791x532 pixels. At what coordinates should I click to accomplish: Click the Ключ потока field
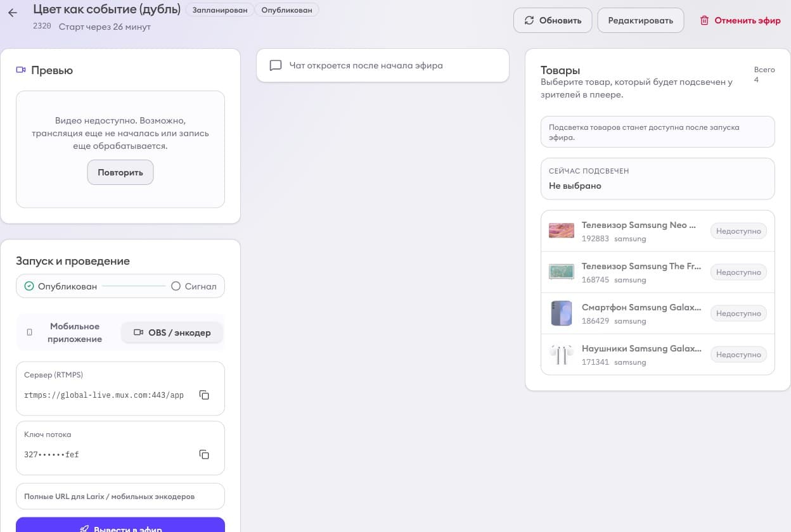[108, 454]
